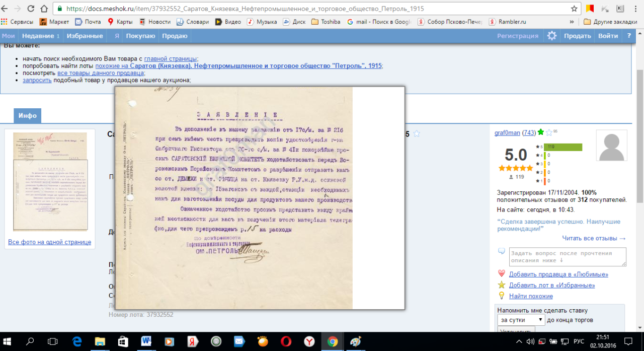The height and width of the screenshot is (351, 644).
Task: Open the Почта bookmark
Action: (x=88, y=22)
